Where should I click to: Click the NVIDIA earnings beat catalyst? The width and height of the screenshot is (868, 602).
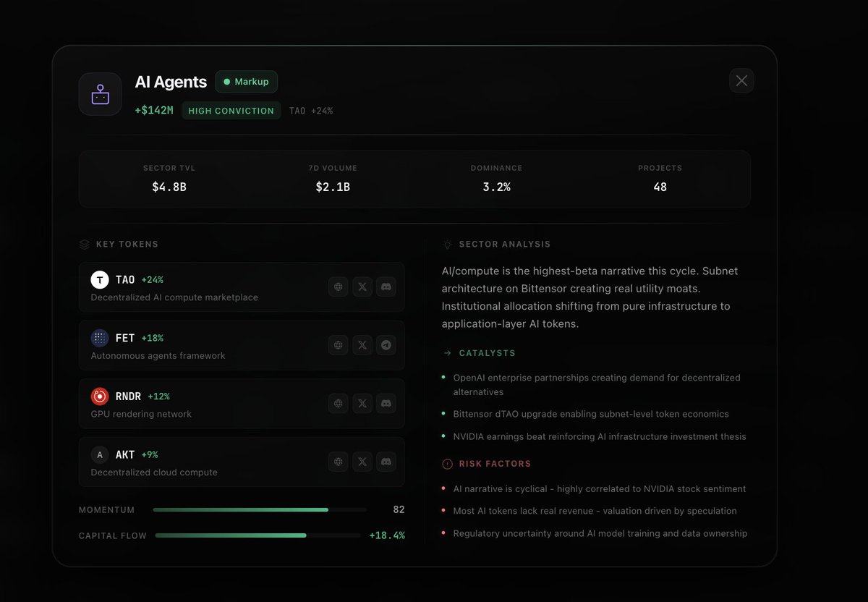pos(600,436)
